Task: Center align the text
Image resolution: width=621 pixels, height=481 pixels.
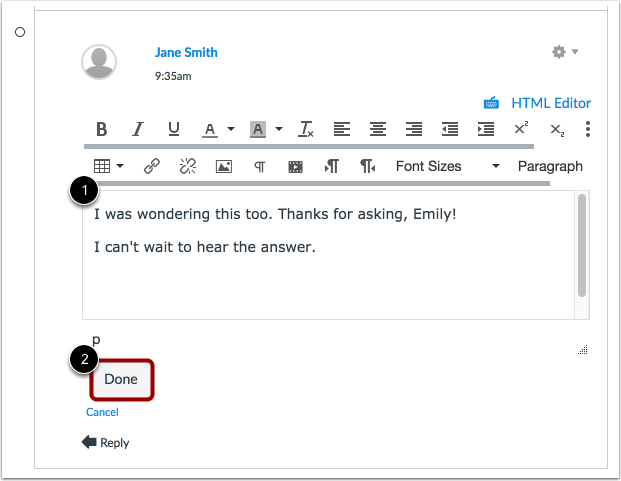Action: click(x=378, y=129)
